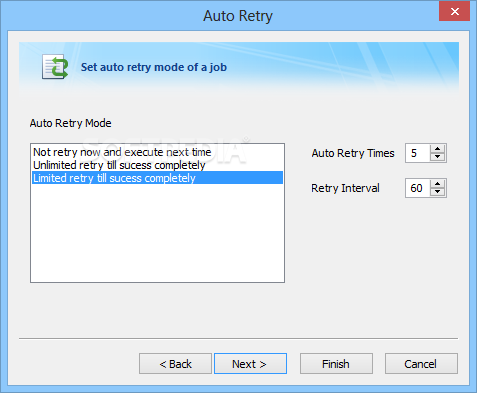Image resolution: width=477 pixels, height=393 pixels.
Task: Go to the previous step with Back
Action: click(x=175, y=364)
